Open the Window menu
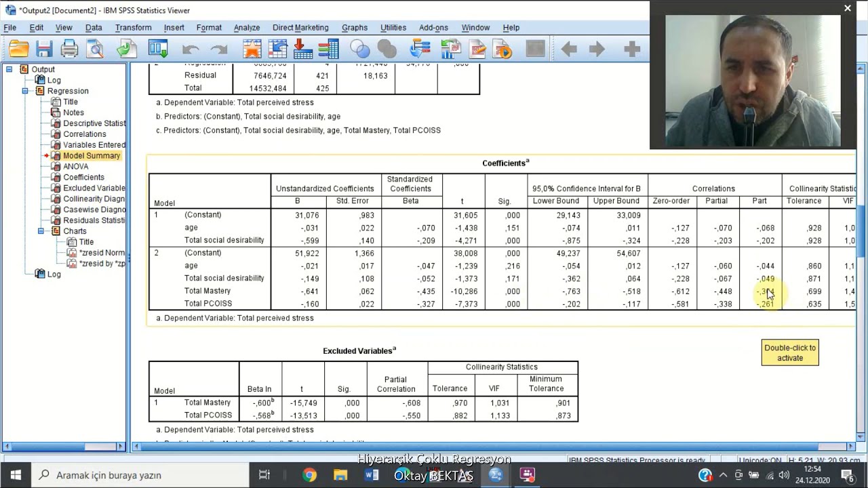 pyautogui.click(x=475, y=28)
